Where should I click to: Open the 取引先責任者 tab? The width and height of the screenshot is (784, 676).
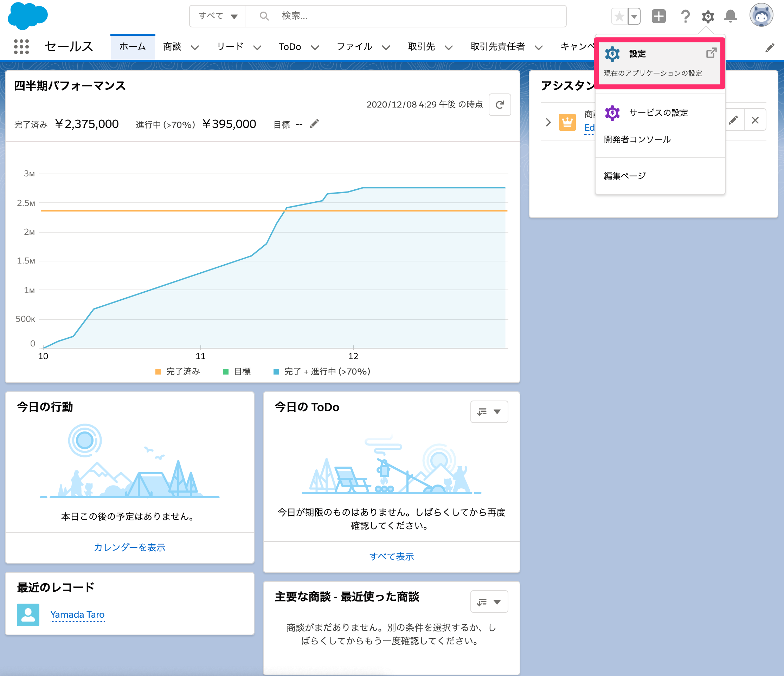coord(497,46)
